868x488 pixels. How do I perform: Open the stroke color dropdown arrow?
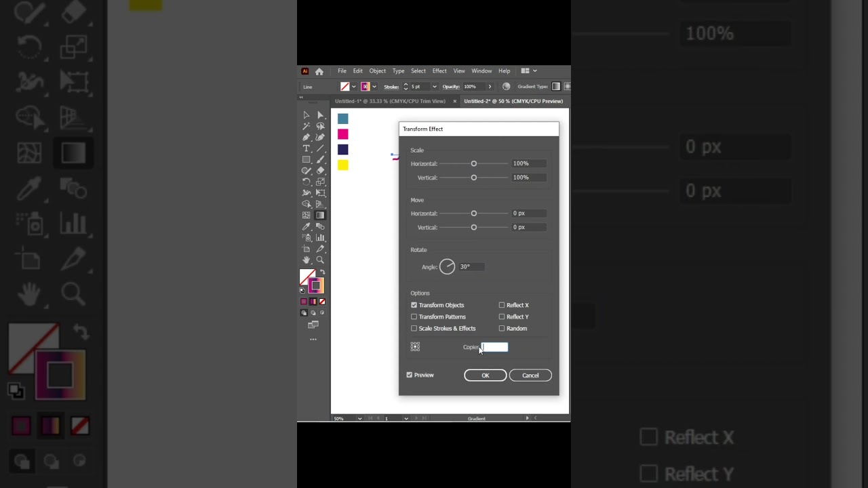374,87
